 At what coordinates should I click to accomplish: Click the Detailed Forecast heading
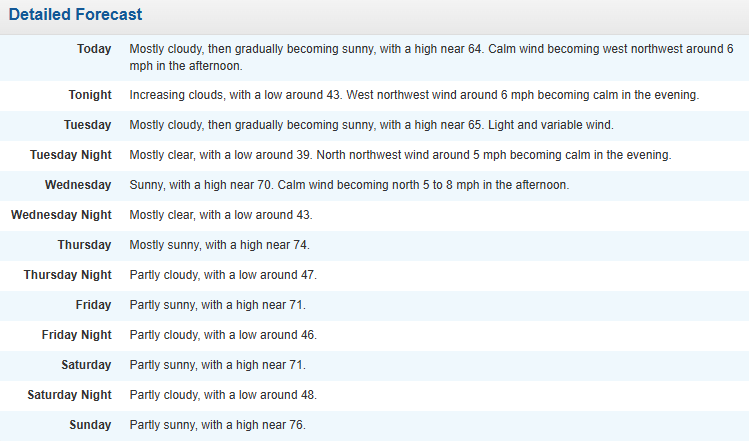[x=75, y=15]
